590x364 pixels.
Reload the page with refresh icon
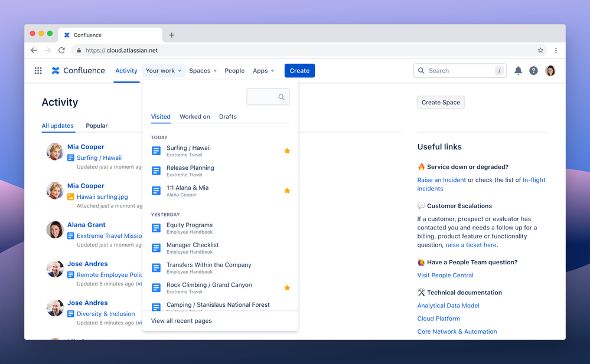tap(61, 50)
